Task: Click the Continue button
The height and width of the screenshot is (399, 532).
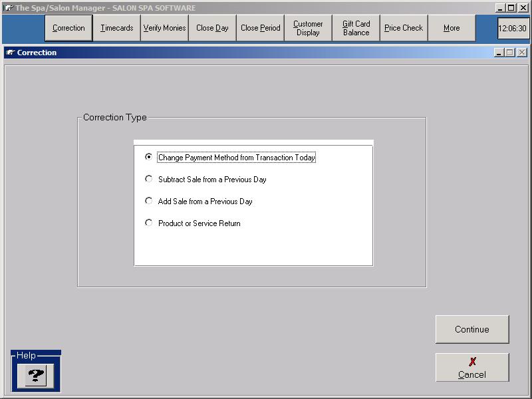Action: pos(471,329)
